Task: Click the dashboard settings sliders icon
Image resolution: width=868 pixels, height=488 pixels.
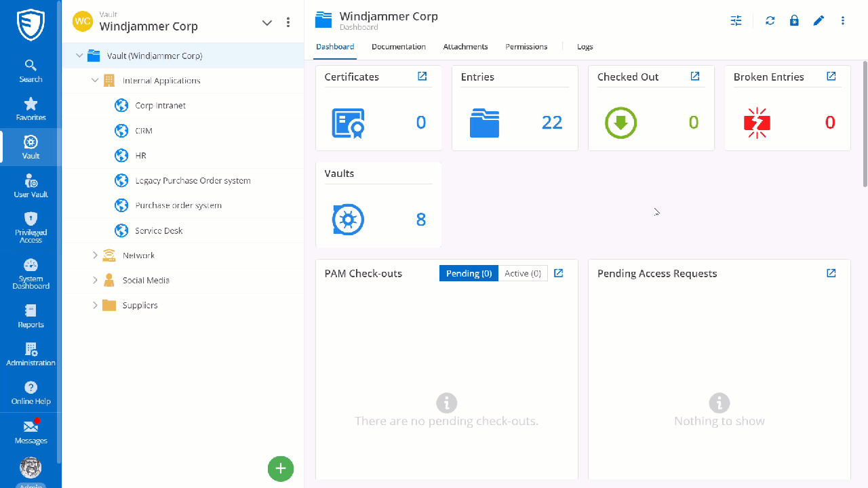Action: [736, 21]
